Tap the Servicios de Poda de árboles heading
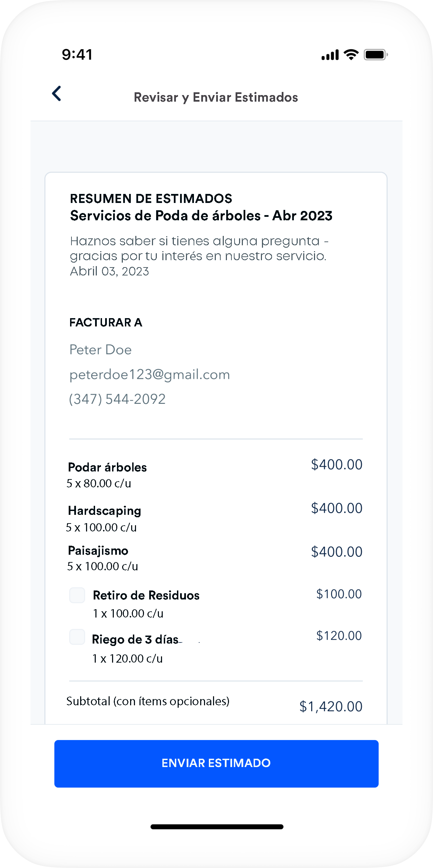Viewport: 433px width, 868px height. pyautogui.click(x=201, y=216)
